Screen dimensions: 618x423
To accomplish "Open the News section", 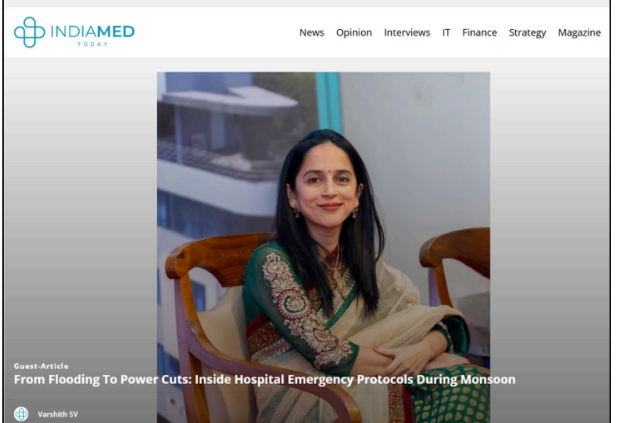I will click(x=311, y=33).
